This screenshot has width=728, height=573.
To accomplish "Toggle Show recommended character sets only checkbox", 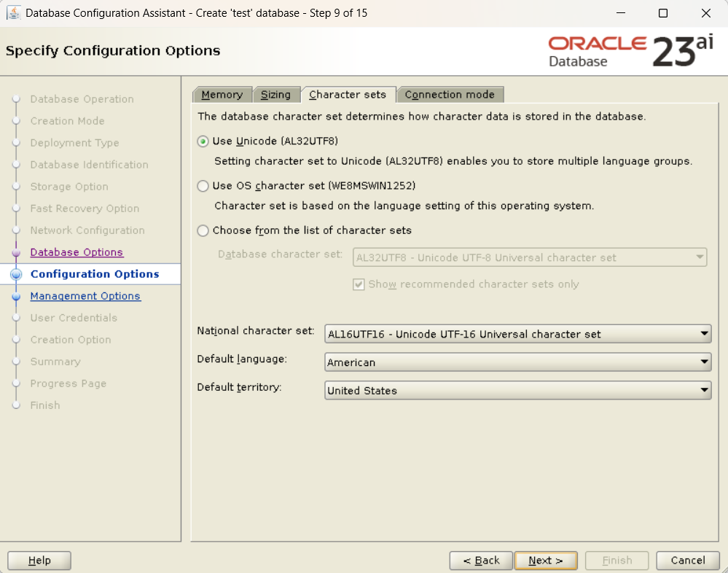I will click(x=359, y=284).
